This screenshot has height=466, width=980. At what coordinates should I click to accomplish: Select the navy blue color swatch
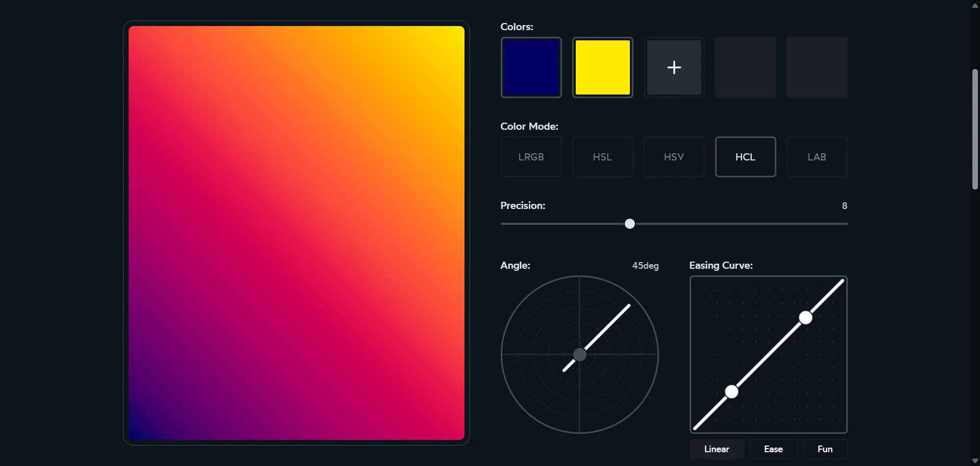[531, 67]
